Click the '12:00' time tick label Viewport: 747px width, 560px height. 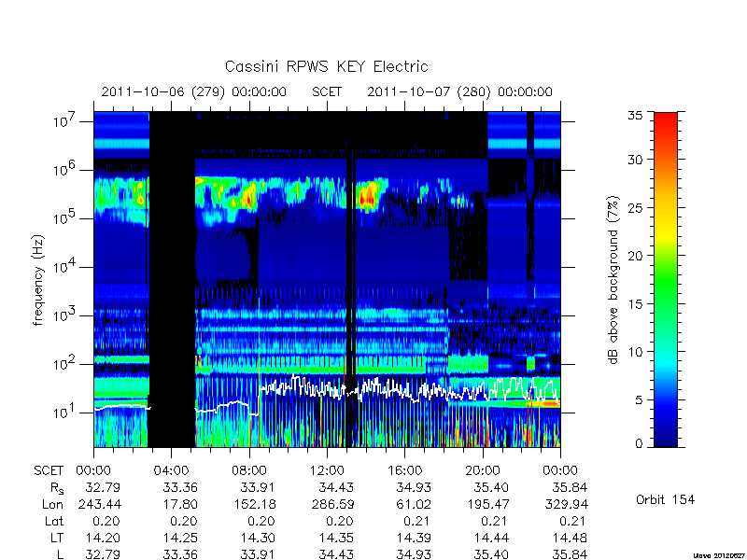pos(327,471)
